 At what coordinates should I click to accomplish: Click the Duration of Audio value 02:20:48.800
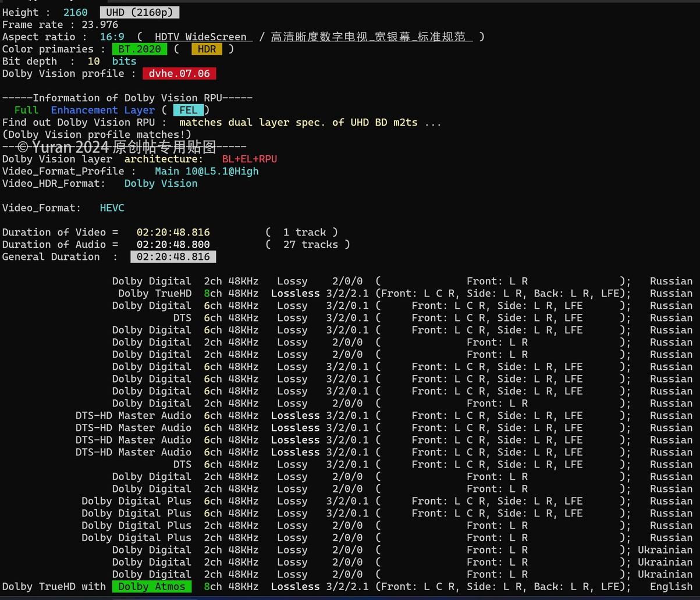173,244
